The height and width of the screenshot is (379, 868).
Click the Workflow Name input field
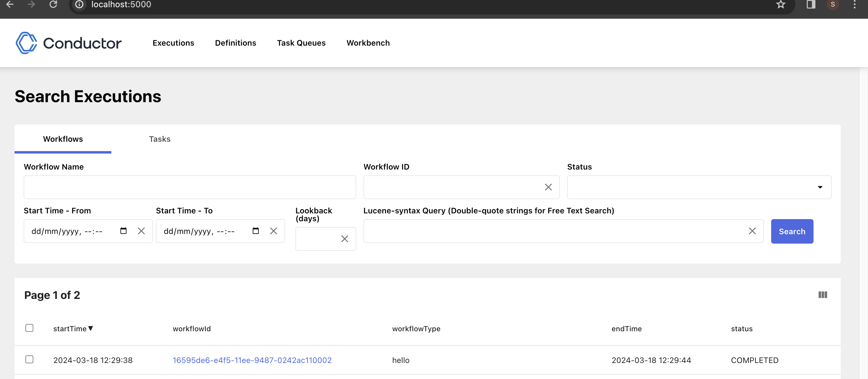pyautogui.click(x=190, y=187)
